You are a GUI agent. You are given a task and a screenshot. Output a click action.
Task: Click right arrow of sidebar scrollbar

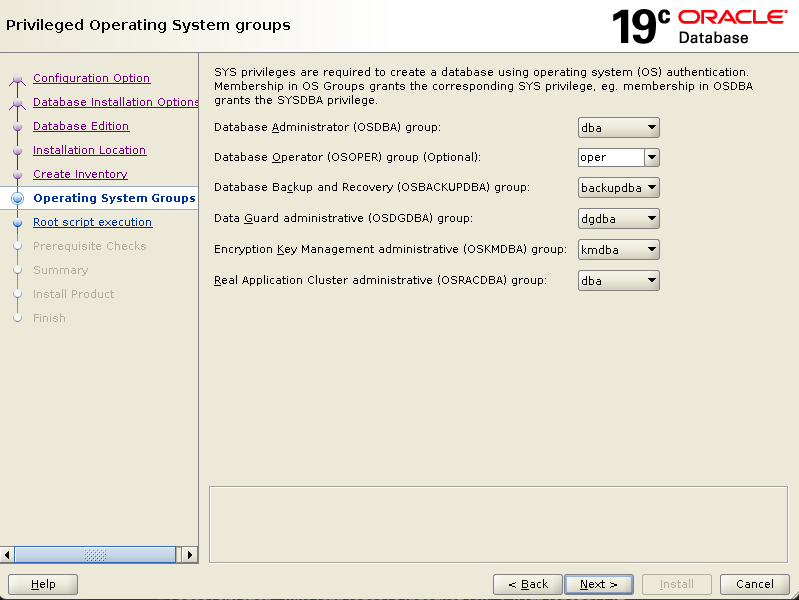coord(190,555)
